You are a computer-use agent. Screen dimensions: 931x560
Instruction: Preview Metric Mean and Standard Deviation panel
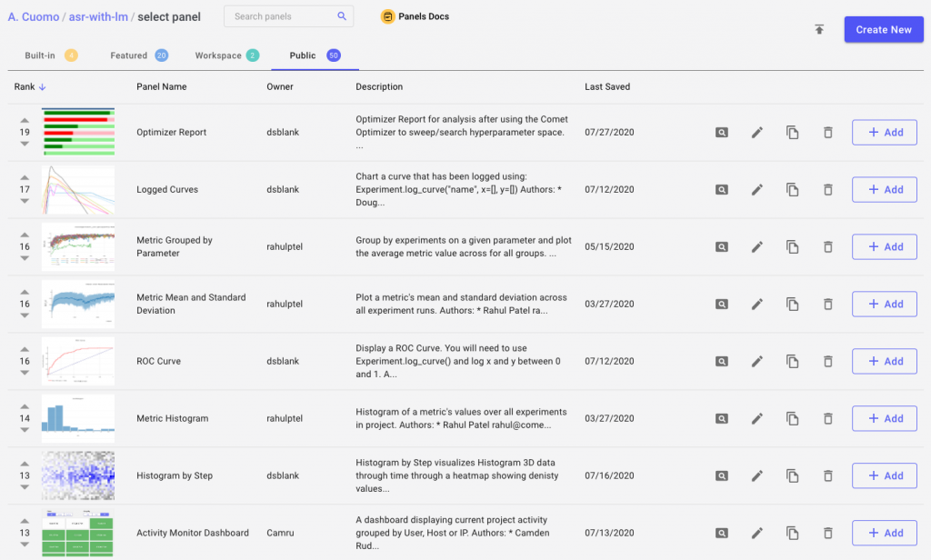721,304
